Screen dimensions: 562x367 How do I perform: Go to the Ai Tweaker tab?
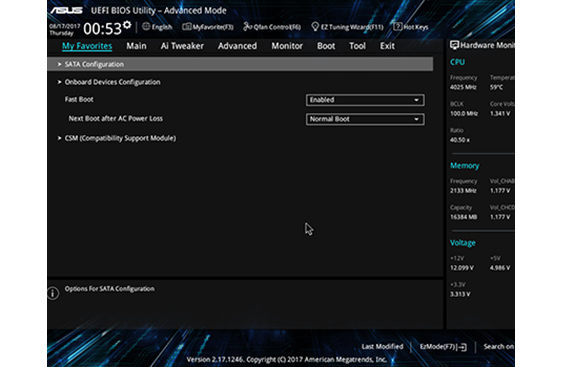[182, 46]
